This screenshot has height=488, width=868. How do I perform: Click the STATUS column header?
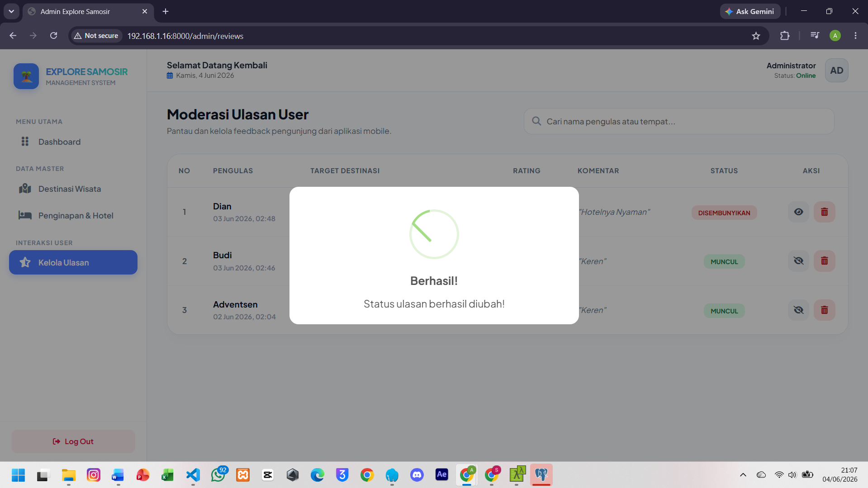click(x=724, y=171)
